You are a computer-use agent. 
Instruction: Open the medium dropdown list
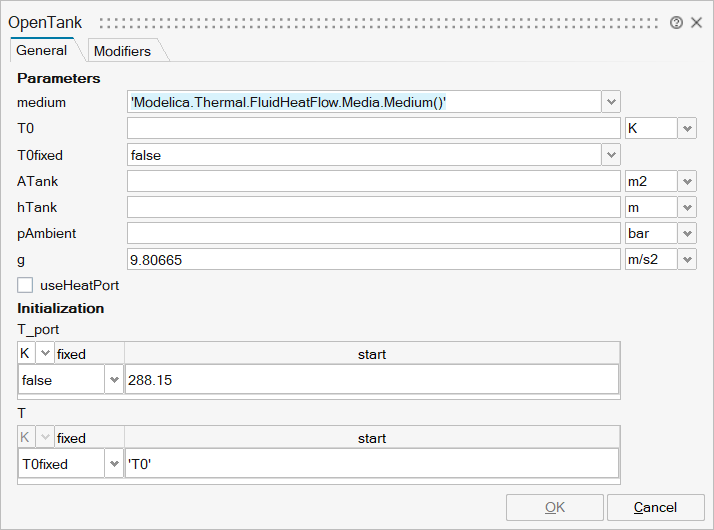pyautogui.click(x=611, y=102)
